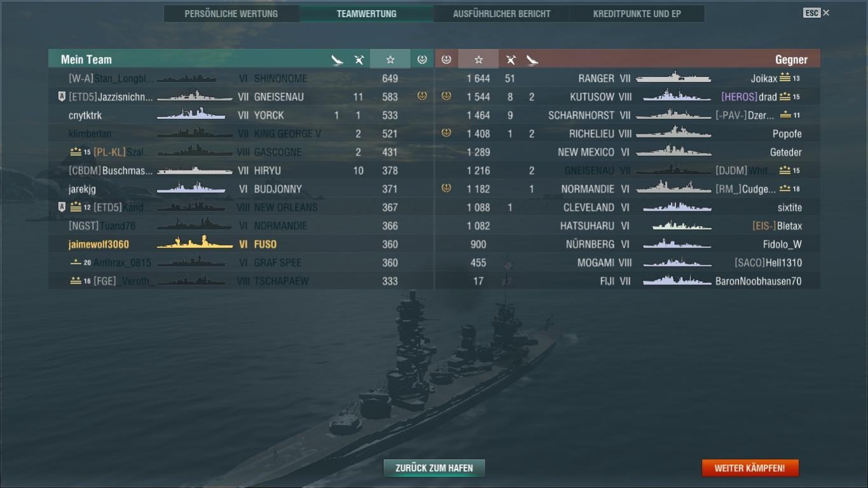Sort enemy team by star experience column

click(x=478, y=59)
